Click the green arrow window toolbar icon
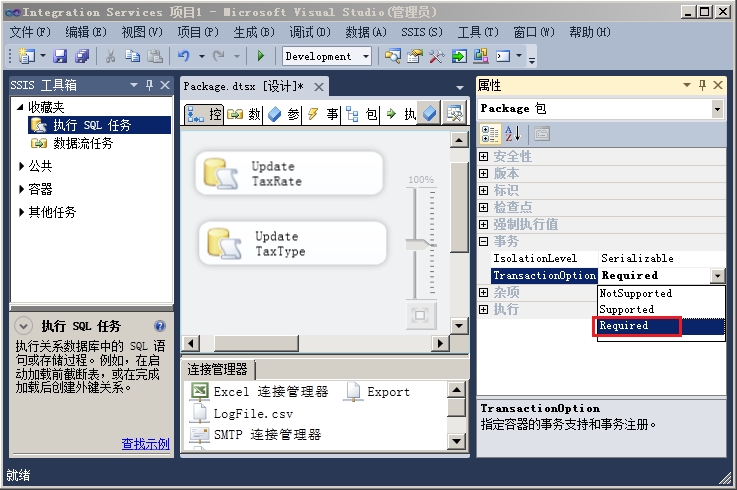Viewport: 737px width, 490px height. point(459,56)
